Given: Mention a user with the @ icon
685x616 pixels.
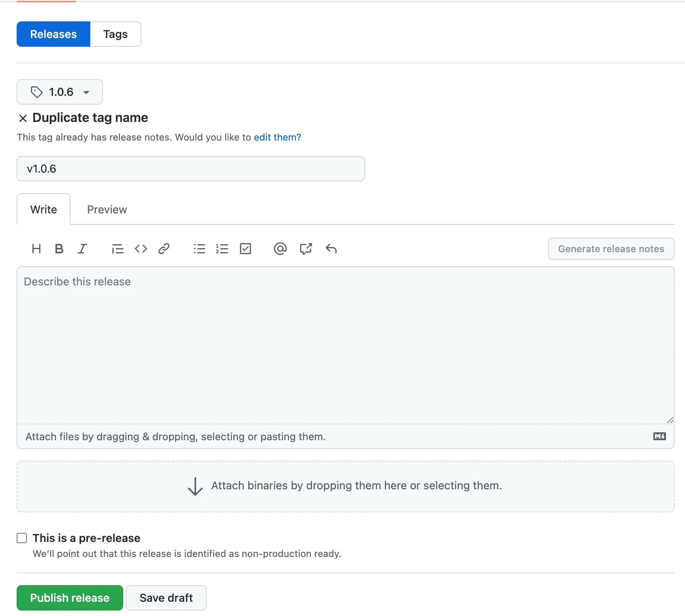Looking at the screenshot, I should coord(280,249).
